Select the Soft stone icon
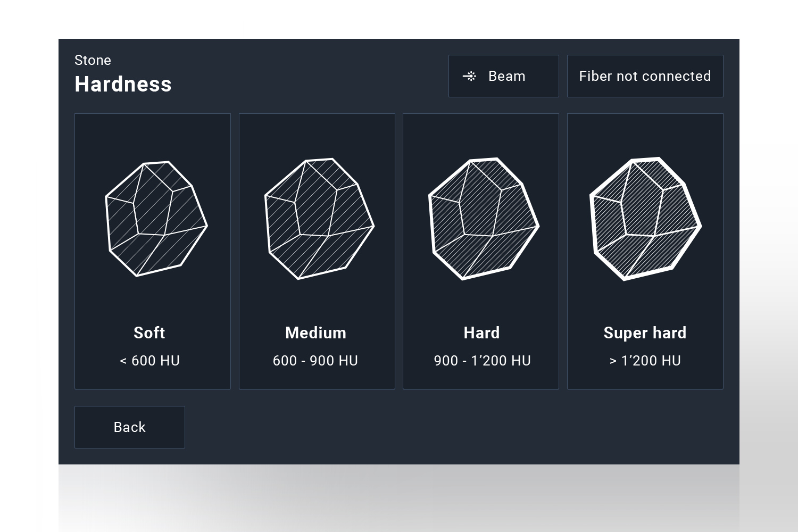 [x=156, y=219]
